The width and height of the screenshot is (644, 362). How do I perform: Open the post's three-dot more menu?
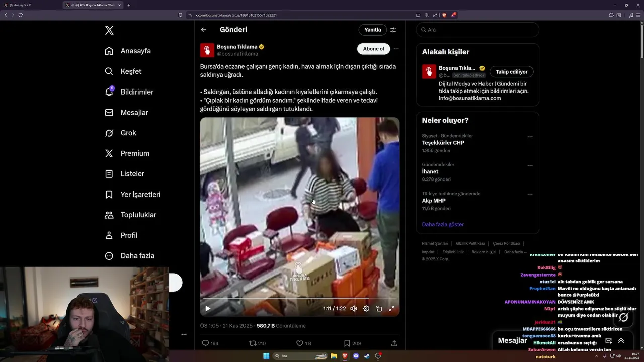[396, 49]
